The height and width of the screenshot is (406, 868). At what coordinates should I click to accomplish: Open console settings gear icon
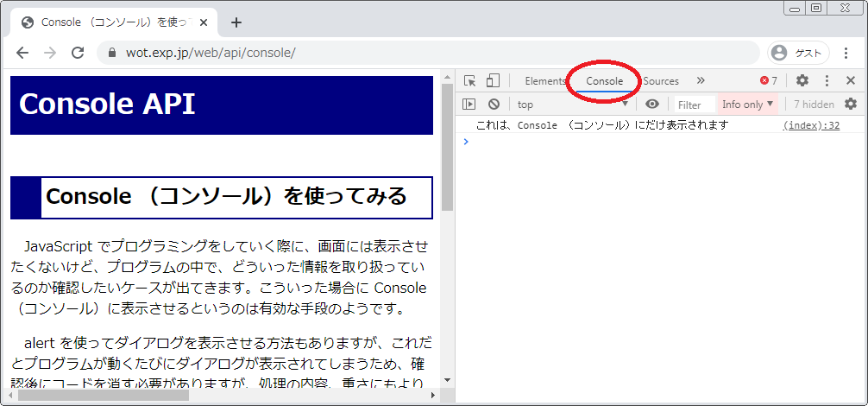(850, 104)
